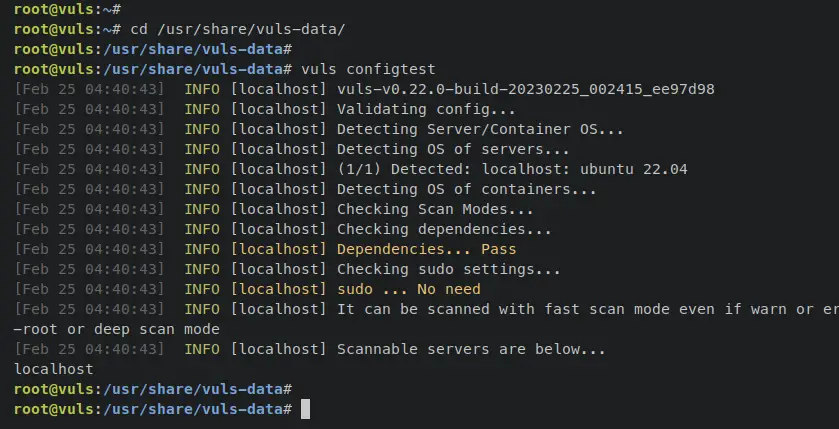Click the standalone 'localhost' output line
Image resolution: width=839 pixels, height=429 pixels.
coord(54,369)
